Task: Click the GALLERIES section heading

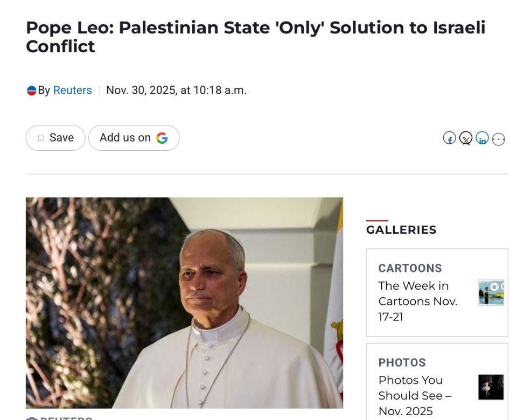Action: click(401, 230)
